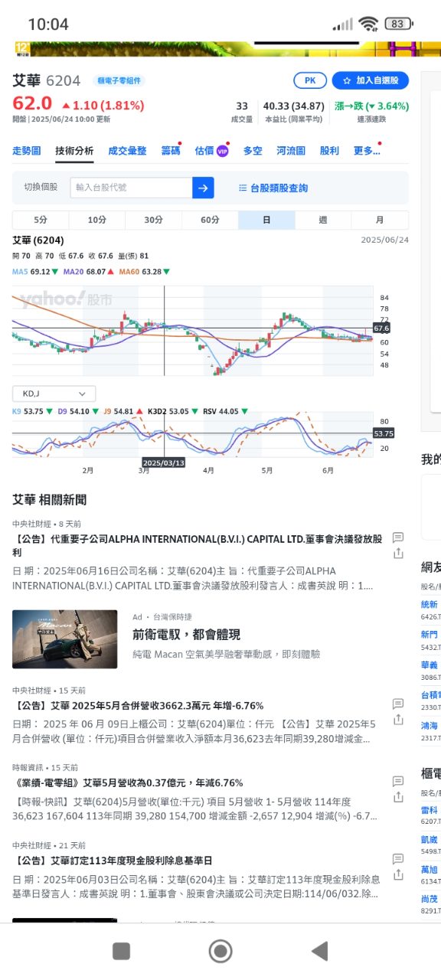Open comments on 5月合併營收3662.3萬元 article
This screenshot has width=441, height=980.
tap(398, 704)
